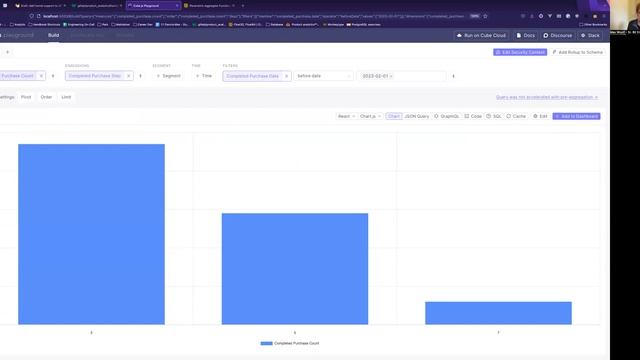The image size is (640, 360).
Task: Open the Chart.js library dropdown
Action: point(370,116)
